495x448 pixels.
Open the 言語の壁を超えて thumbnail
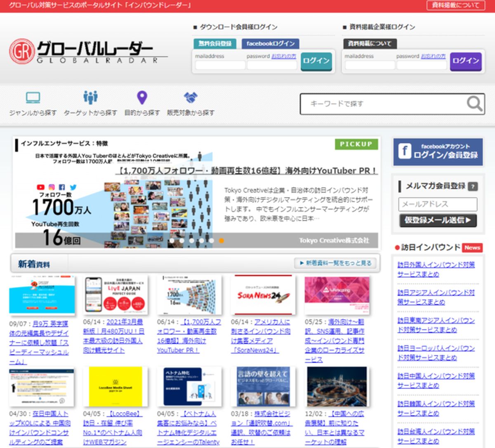263,387
